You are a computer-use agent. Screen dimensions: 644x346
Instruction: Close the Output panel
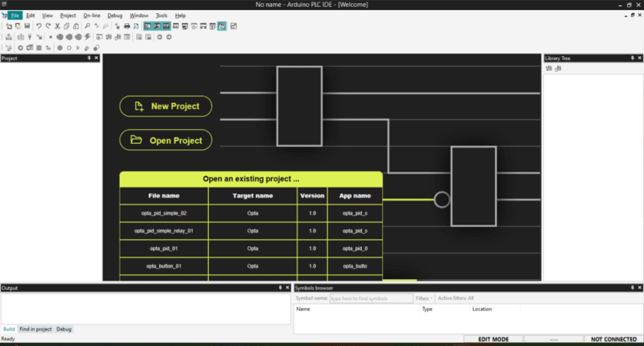tap(287, 288)
